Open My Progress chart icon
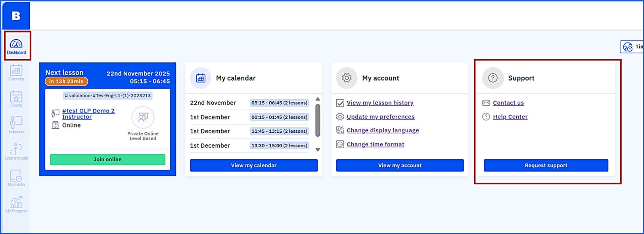 (x=16, y=204)
